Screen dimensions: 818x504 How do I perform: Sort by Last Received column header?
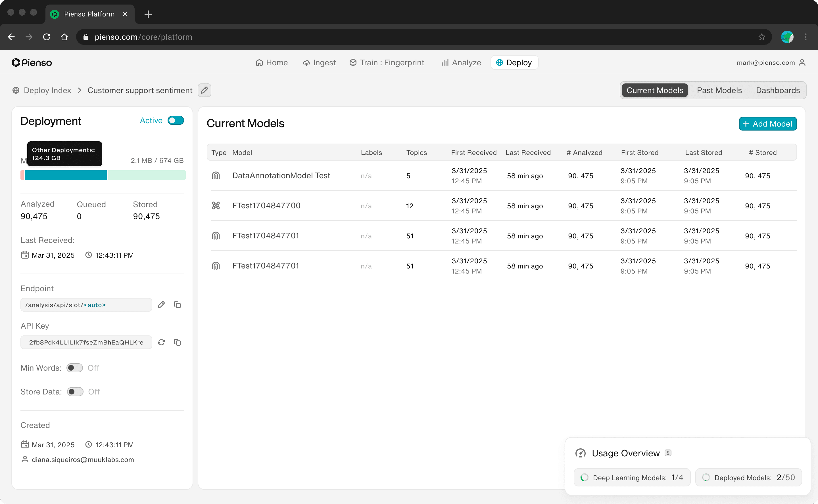(x=528, y=153)
